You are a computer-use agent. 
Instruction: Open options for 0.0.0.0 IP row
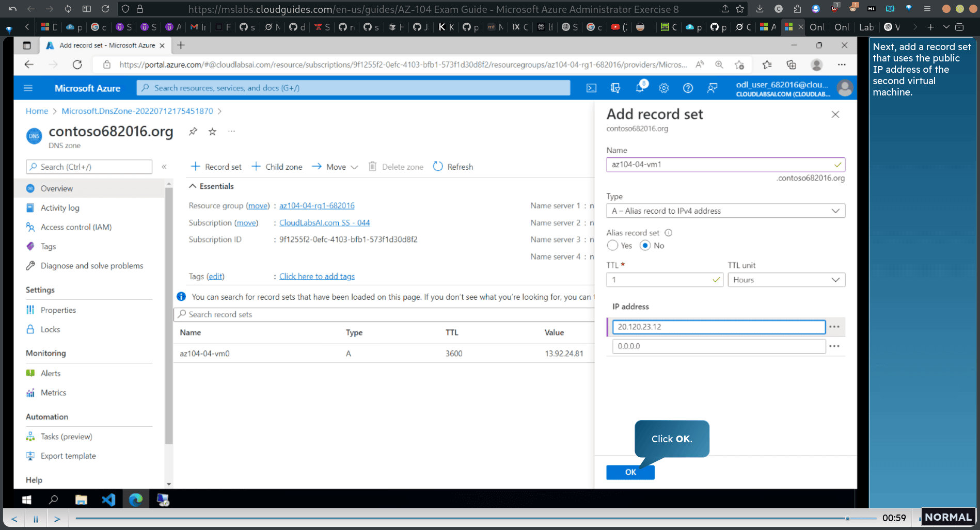pyautogui.click(x=834, y=346)
